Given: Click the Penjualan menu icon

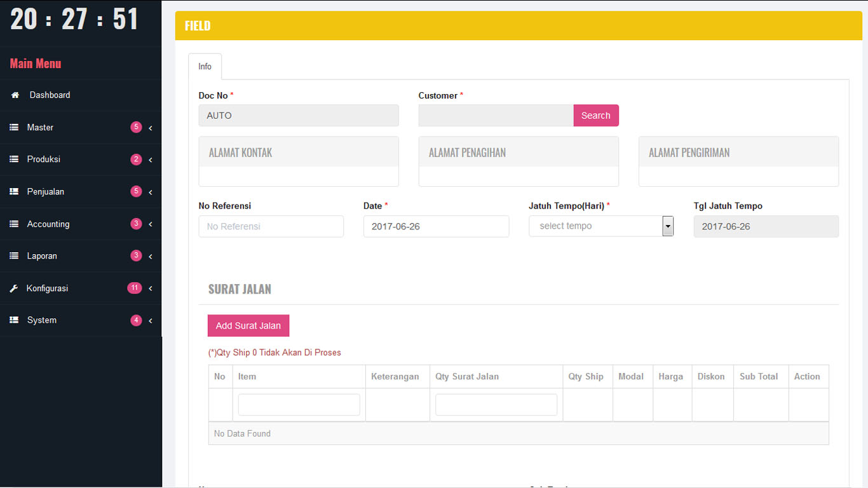Looking at the screenshot, I should [x=14, y=192].
